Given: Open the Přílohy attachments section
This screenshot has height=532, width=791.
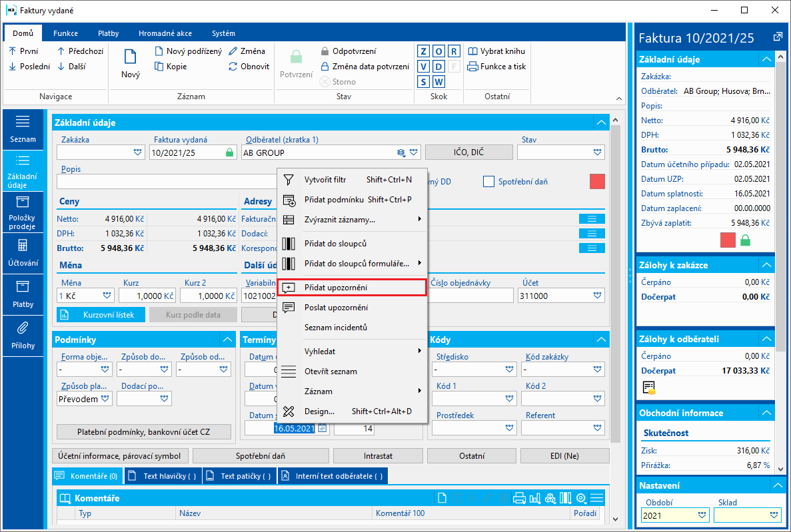Looking at the screenshot, I should 23,336.
